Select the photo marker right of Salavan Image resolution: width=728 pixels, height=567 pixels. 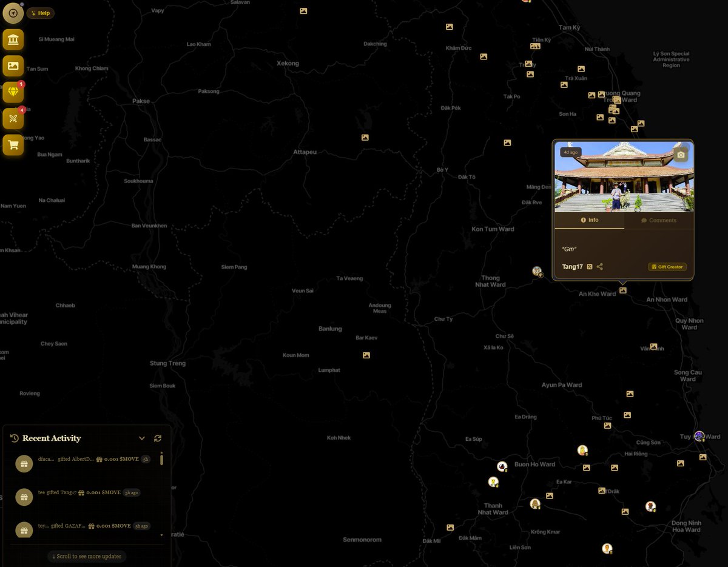[303, 11]
